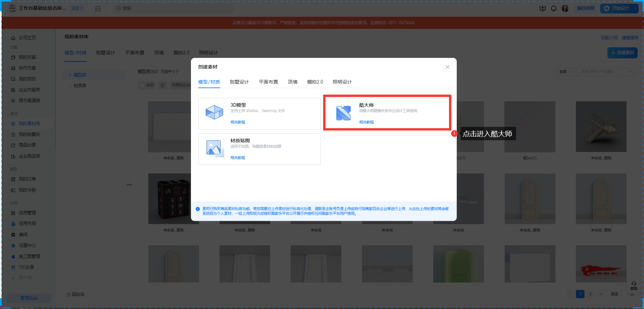Open 相关教程 link under 材质贴图

click(x=238, y=158)
